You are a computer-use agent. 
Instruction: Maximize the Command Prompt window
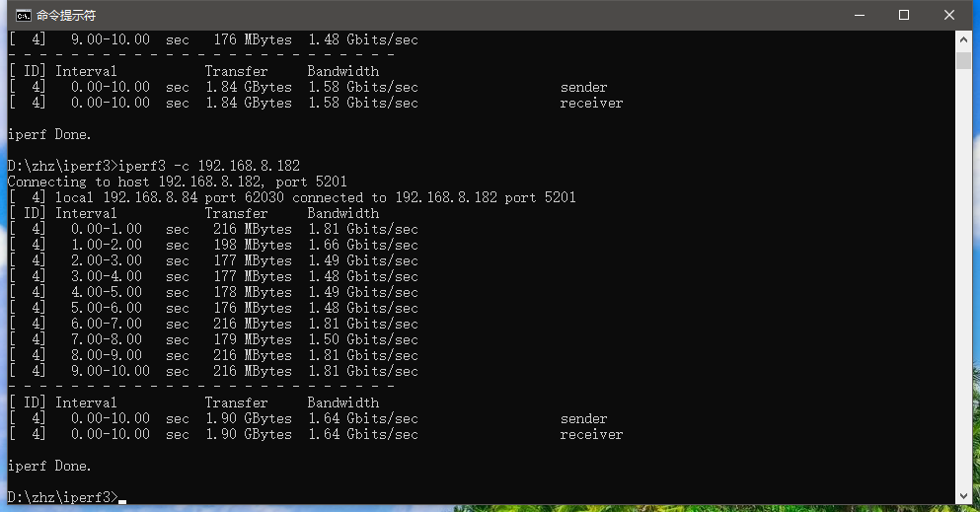904,15
